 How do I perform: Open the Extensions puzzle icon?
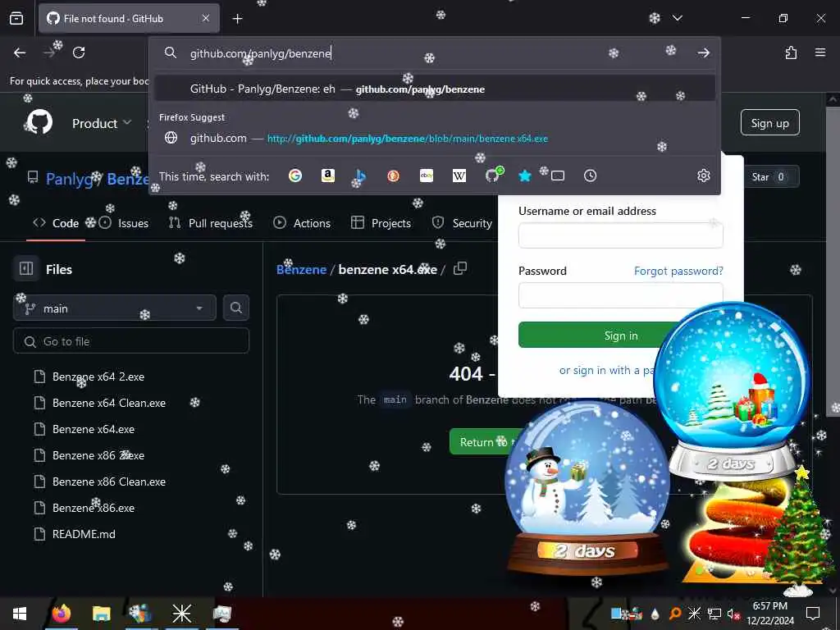point(791,52)
